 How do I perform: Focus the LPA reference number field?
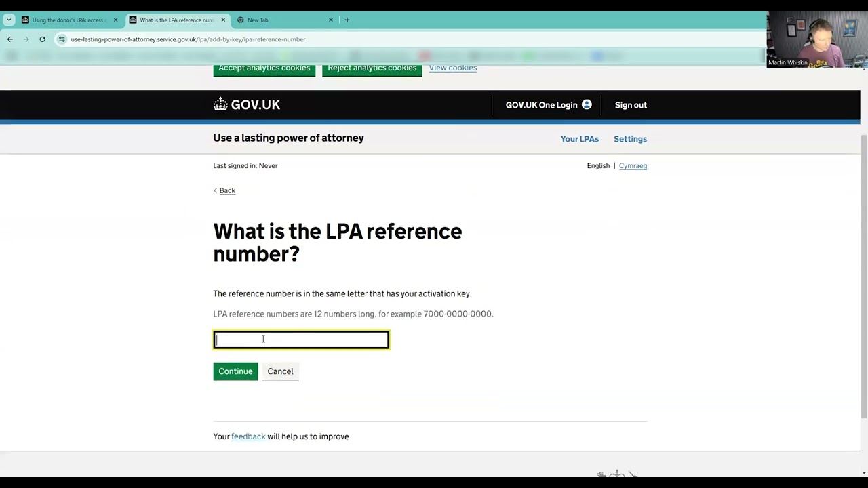(x=301, y=340)
